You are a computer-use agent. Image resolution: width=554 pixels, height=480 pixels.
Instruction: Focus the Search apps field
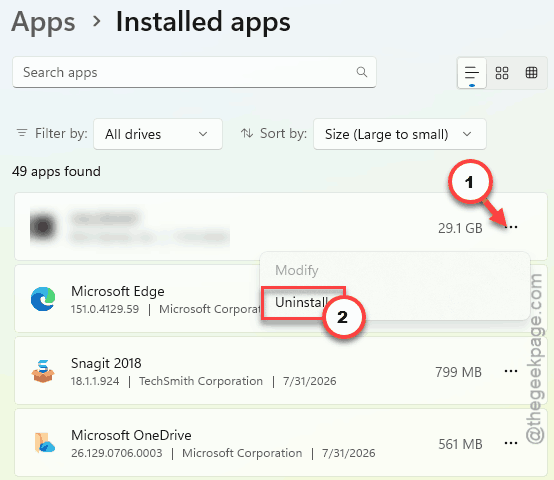click(194, 72)
